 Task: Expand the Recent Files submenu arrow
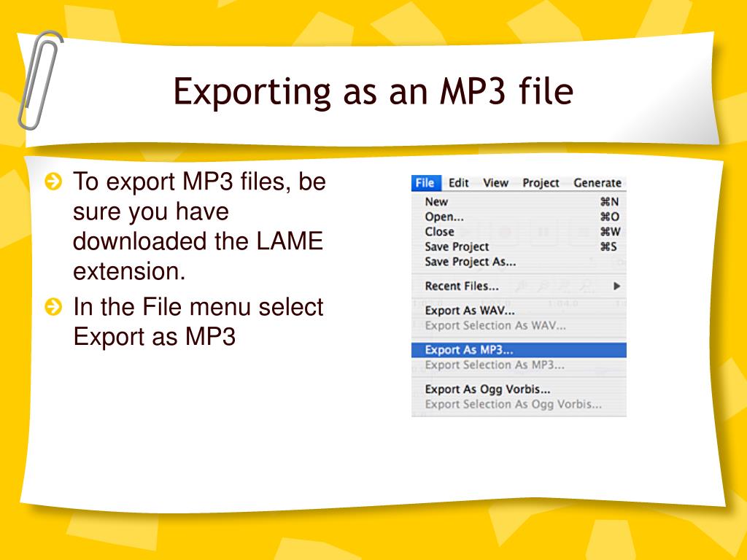click(x=616, y=286)
